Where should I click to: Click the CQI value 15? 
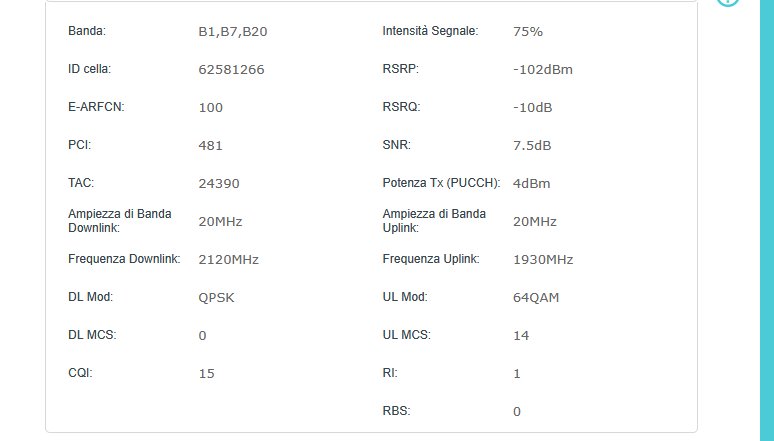pos(206,374)
